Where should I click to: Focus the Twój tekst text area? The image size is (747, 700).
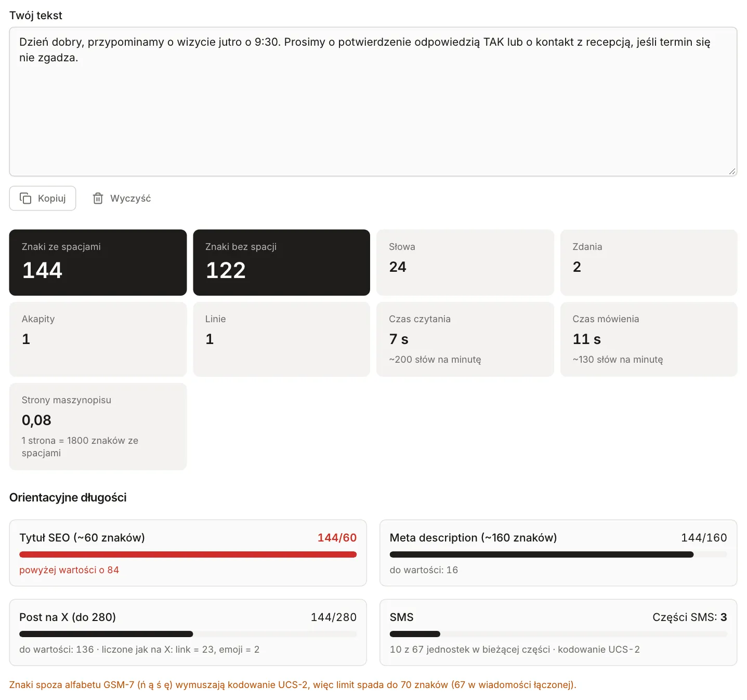[x=373, y=101]
